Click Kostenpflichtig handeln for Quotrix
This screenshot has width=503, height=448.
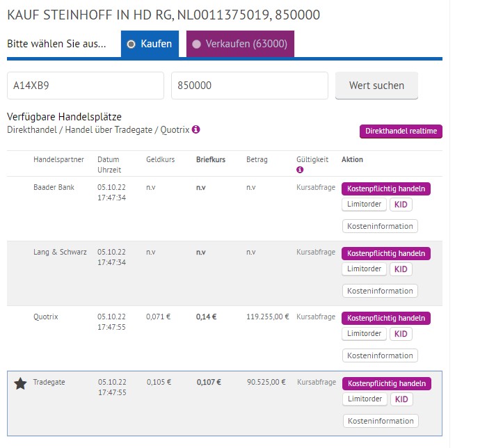[385, 318]
